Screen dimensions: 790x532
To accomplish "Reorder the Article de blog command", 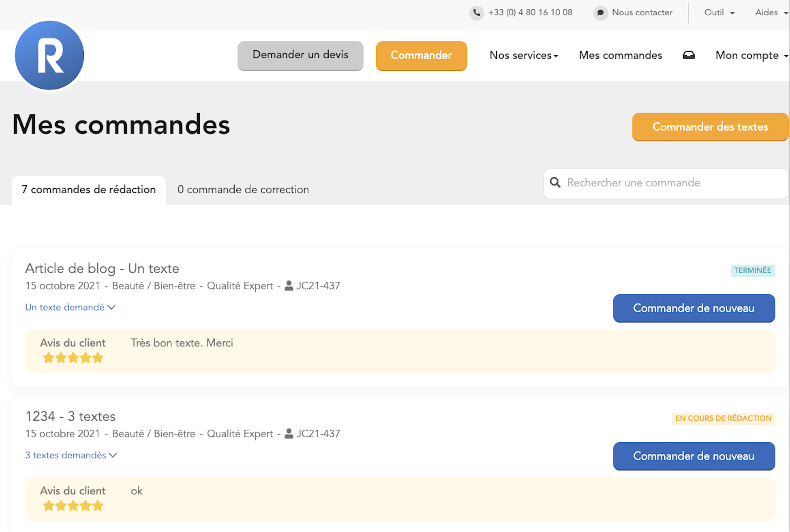I will [x=694, y=308].
